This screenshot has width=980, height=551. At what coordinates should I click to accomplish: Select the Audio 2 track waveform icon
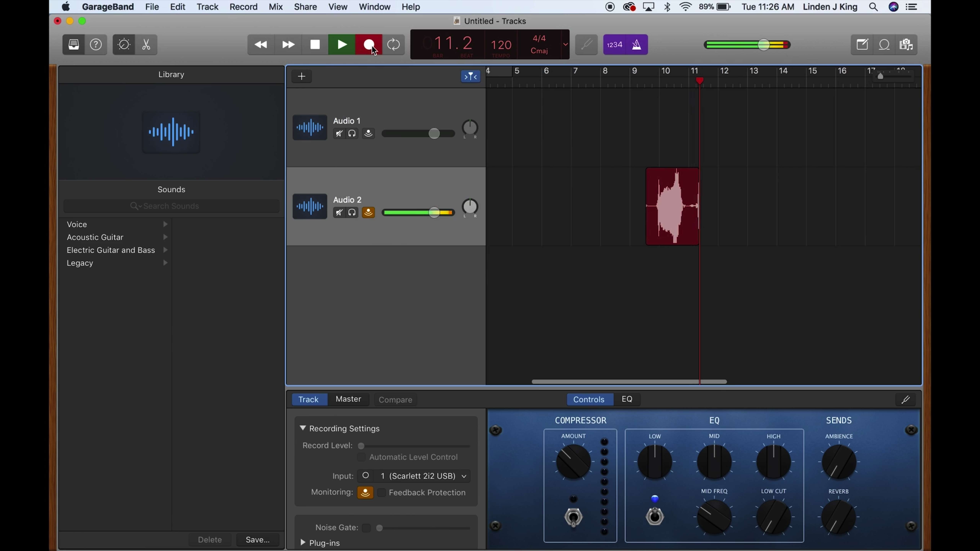[310, 206]
